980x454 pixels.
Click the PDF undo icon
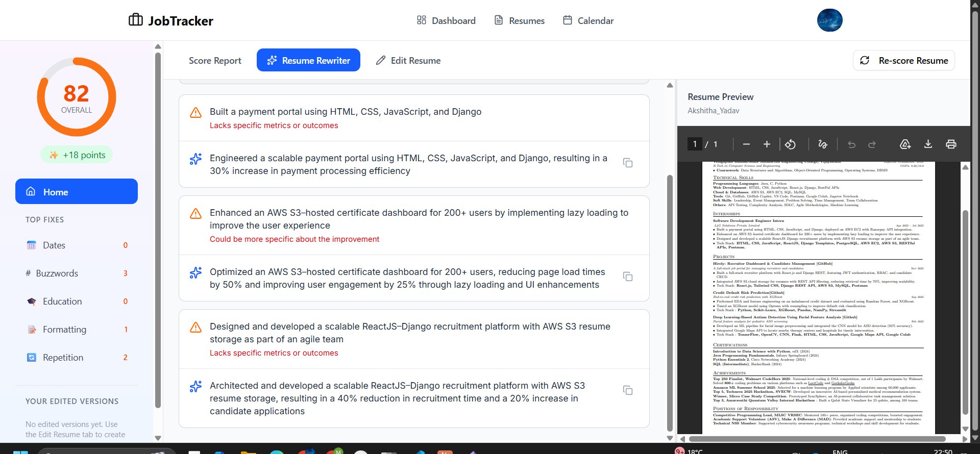(851, 144)
